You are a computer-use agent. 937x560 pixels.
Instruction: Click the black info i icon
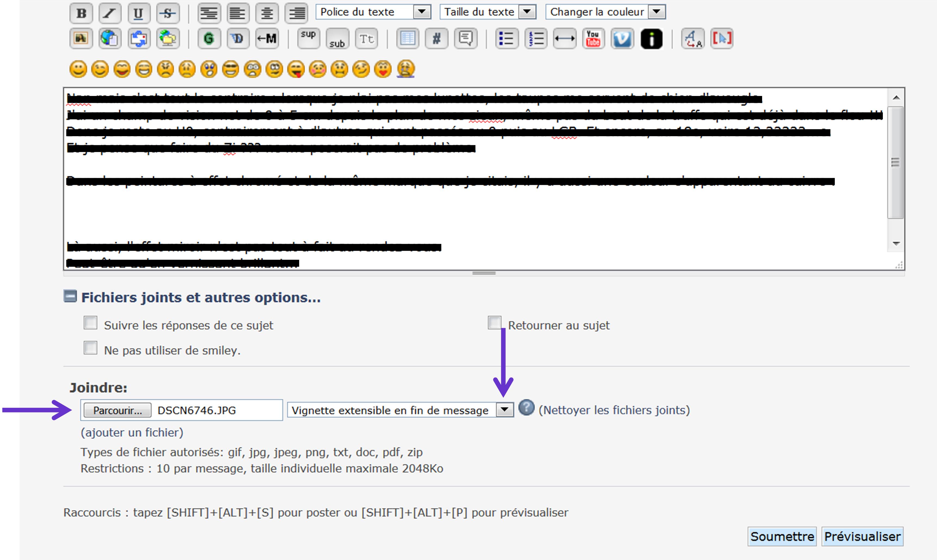[651, 39]
